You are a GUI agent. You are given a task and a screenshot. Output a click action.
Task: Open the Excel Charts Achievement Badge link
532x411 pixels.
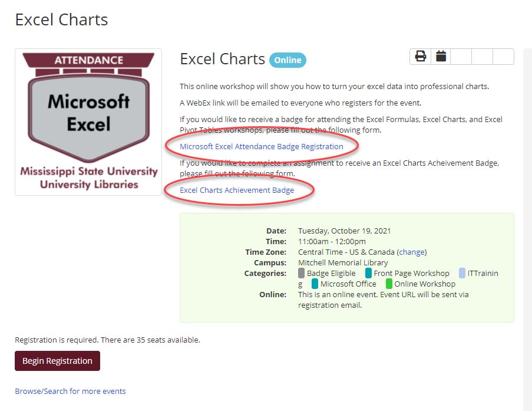click(237, 190)
